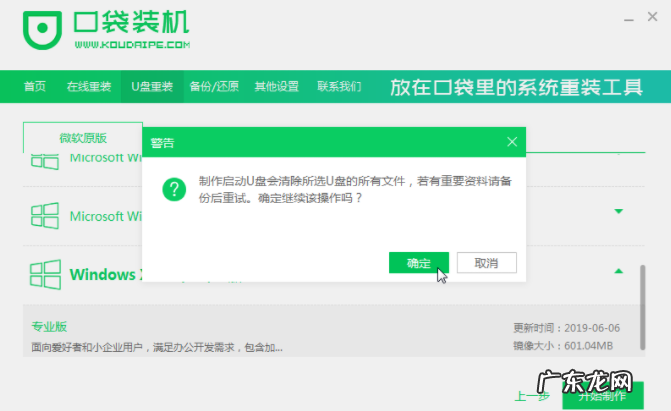Screen dimensions: 671x411
Task: Click the partially hidden top Windows logo icon
Action: (x=45, y=161)
